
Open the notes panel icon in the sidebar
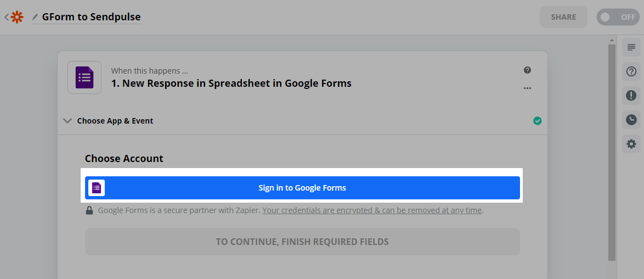631,47
